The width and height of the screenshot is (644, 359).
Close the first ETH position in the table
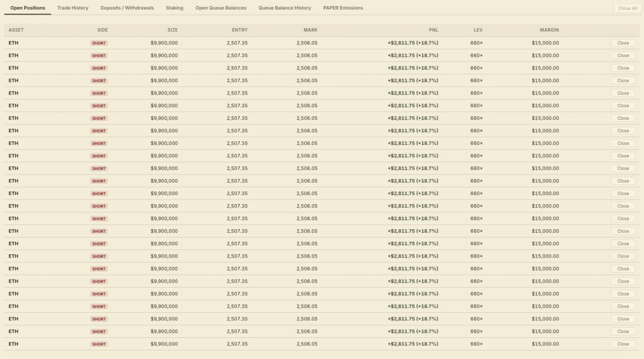click(623, 43)
